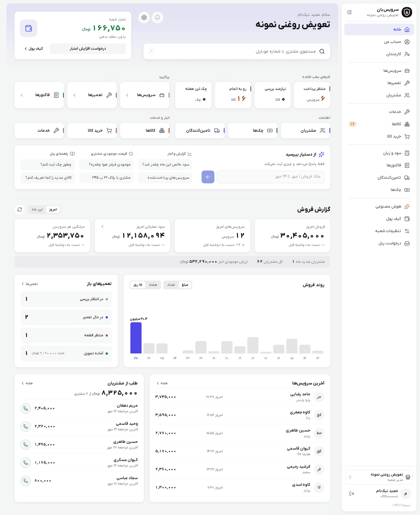Screen dimensions: 420x515
Task: Call سجاد عباسی using phone icon
Action: point(26,481)
